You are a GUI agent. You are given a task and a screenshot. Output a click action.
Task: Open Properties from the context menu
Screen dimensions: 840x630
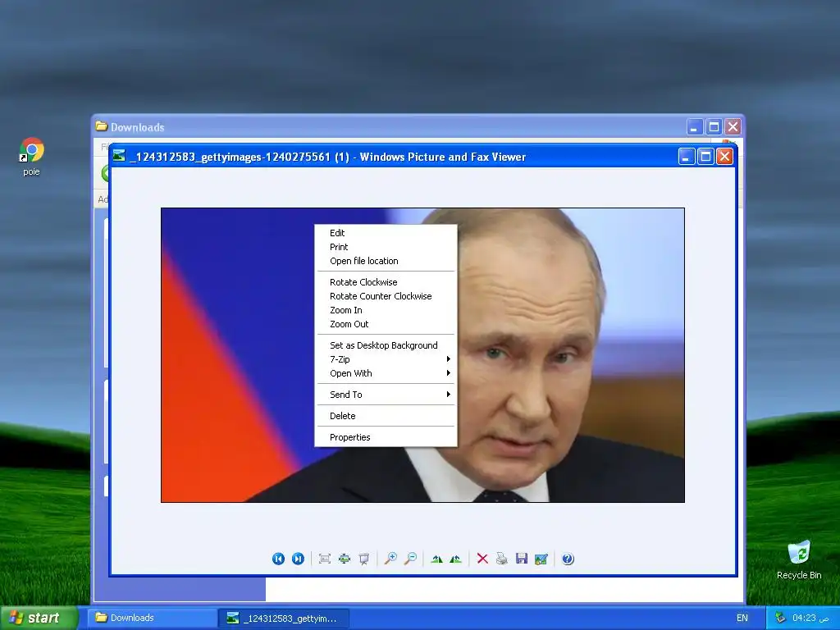(386, 438)
